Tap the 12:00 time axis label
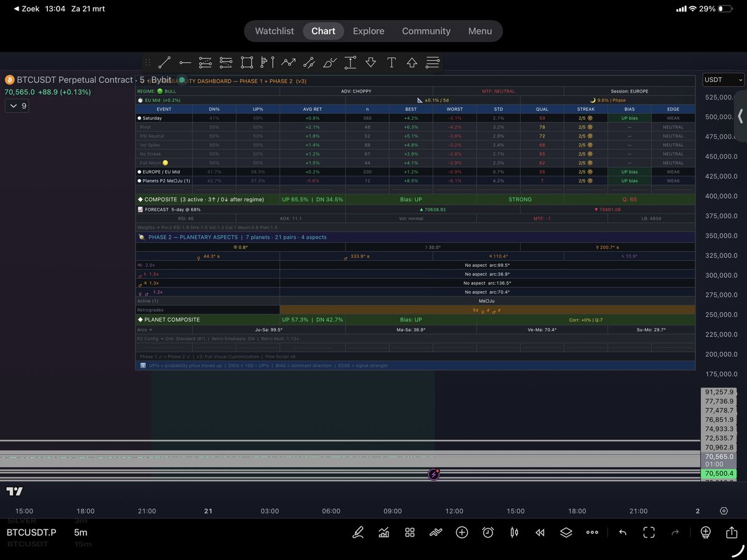The width and height of the screenshot is (747, 560). (454, 511)
